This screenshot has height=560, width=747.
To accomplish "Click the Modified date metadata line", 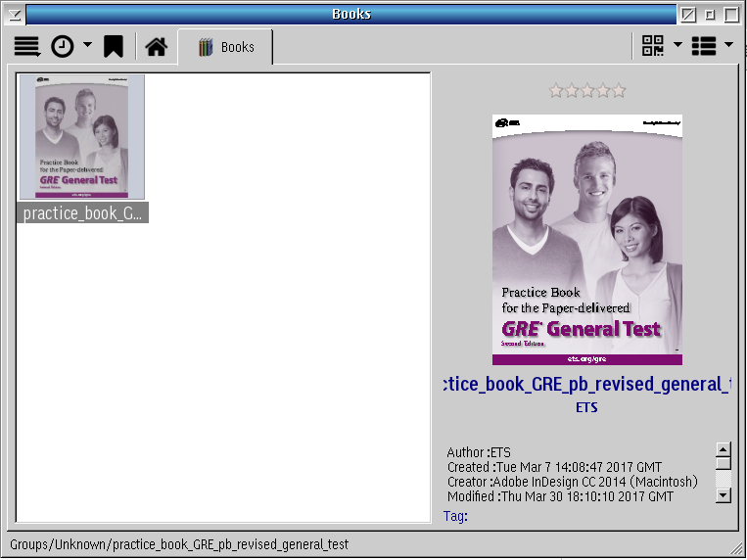I will [560, 496].
